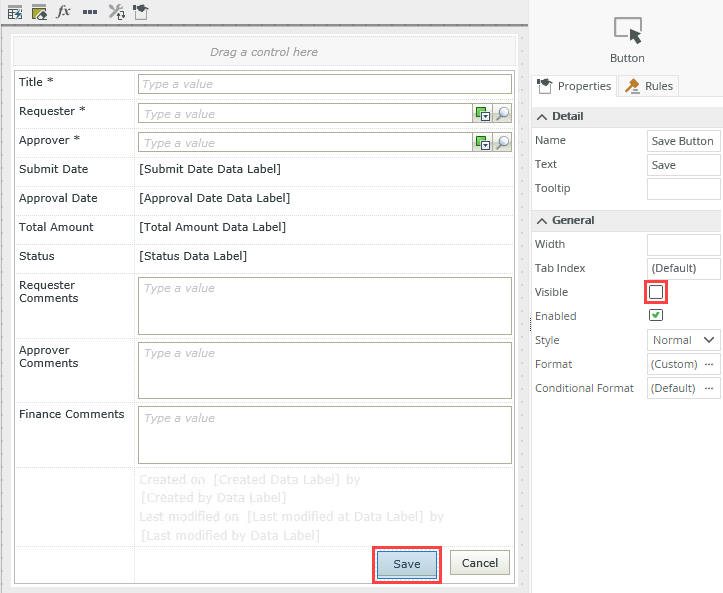Edit the Text property field
Image resolution: width=723 pixels, height=593 pixels.
[x=683, y=165]
